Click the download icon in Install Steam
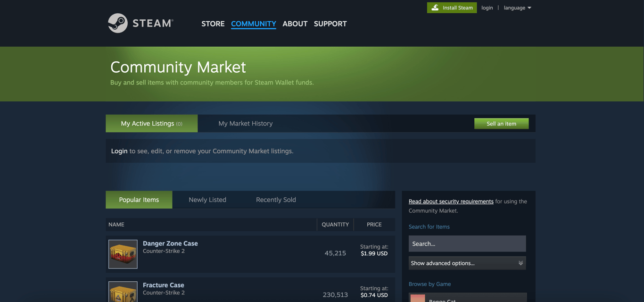Screen dimensions: 644x302 tap(435, 8)
